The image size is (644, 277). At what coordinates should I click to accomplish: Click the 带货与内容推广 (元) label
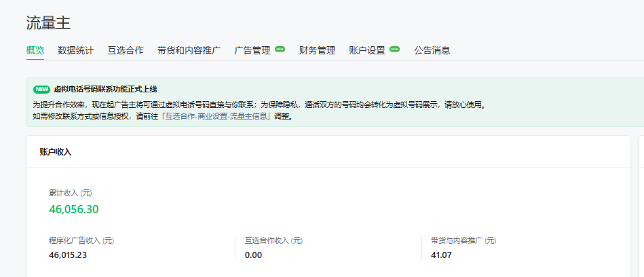(x=463, y=241)
